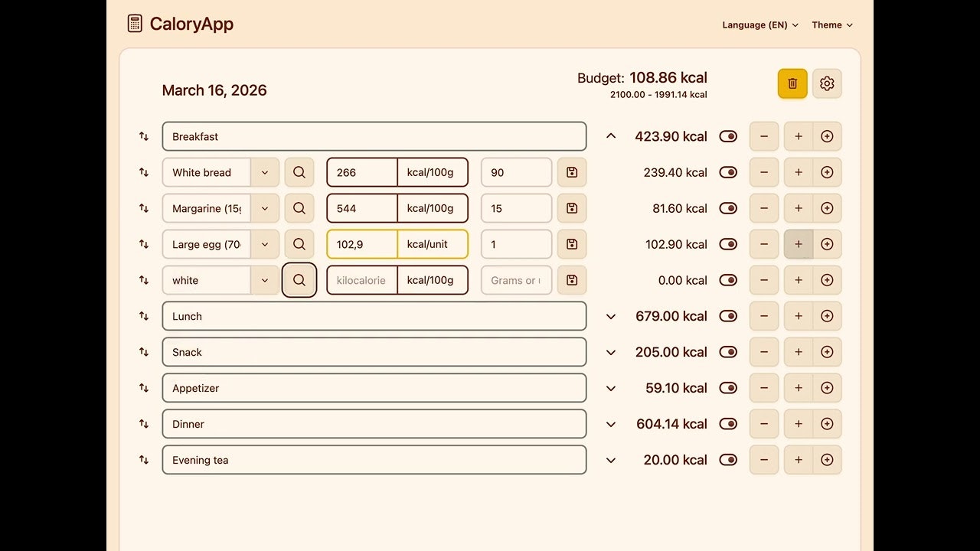This screenshot has width=980, height=551.
Task: Save the Large egg entry
Action: [x=572, y=244]
